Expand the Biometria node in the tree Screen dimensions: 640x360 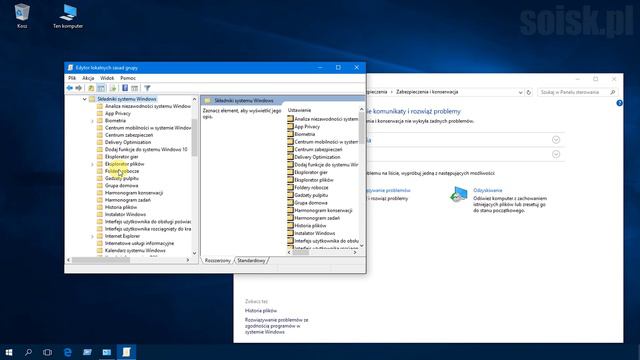(92, 121)
